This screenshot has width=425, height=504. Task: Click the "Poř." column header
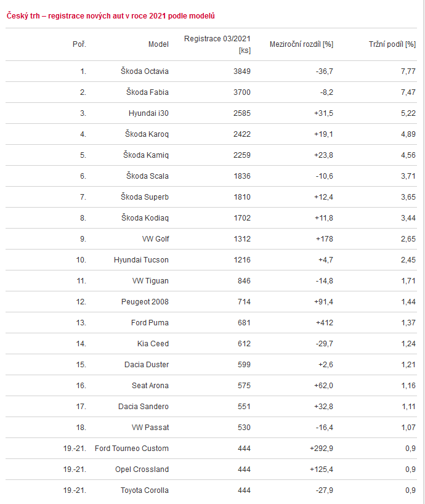coord(79,44)
